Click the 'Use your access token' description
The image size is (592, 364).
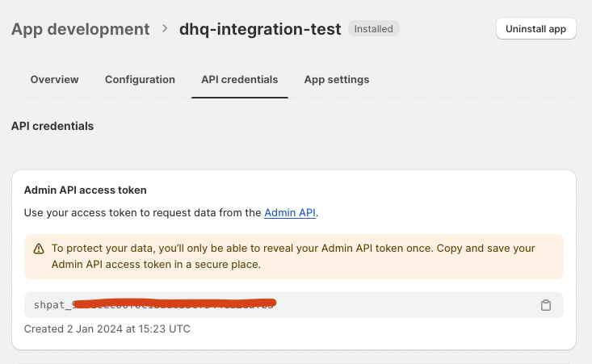click(x=171, y=213)
